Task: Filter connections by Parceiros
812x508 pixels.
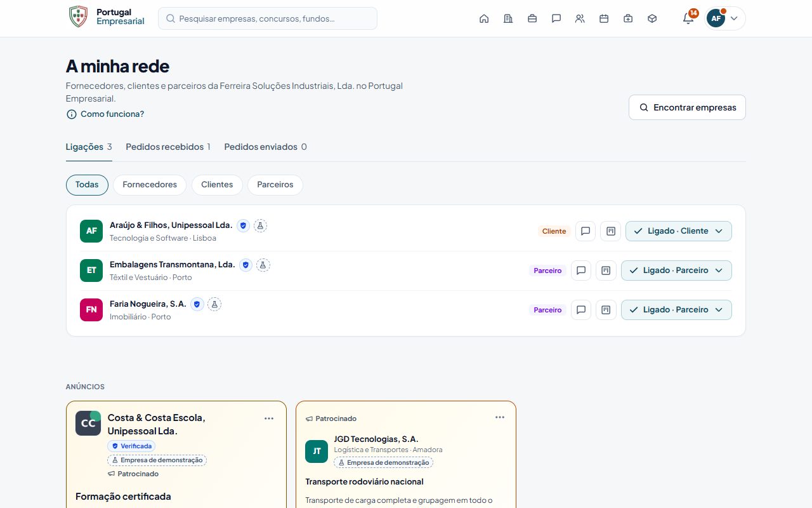Action: (x=275, y=185)
